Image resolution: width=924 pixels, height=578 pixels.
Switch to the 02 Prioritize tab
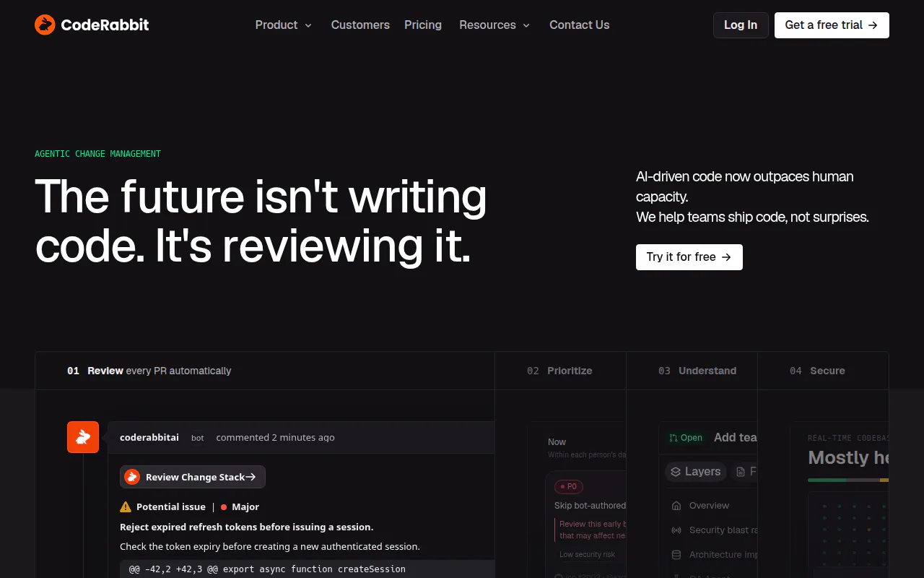pyautogui.click(x=560, y=371)
